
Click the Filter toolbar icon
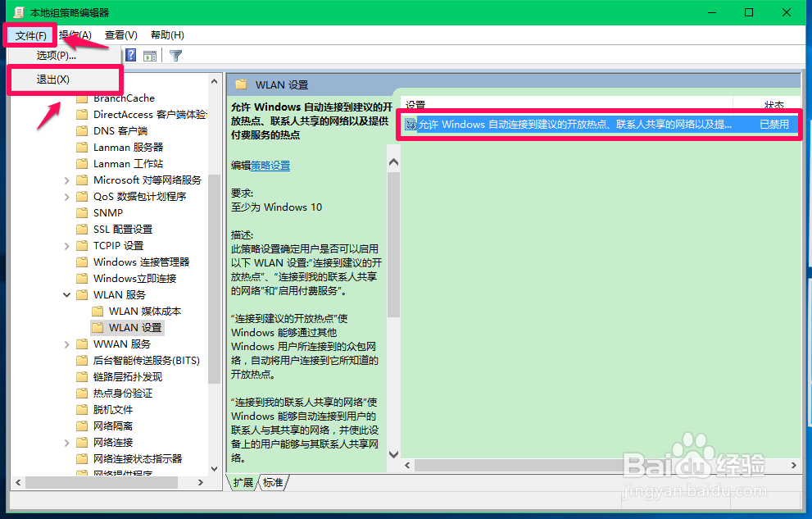click(x=176, y=55)
